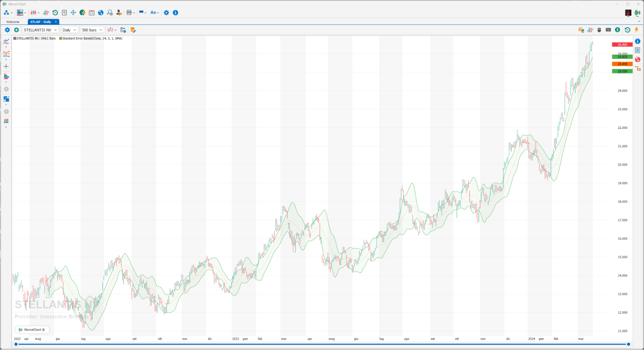Click the orange 25.445 price label
This screenshot has width=644, height=350.
622,64
